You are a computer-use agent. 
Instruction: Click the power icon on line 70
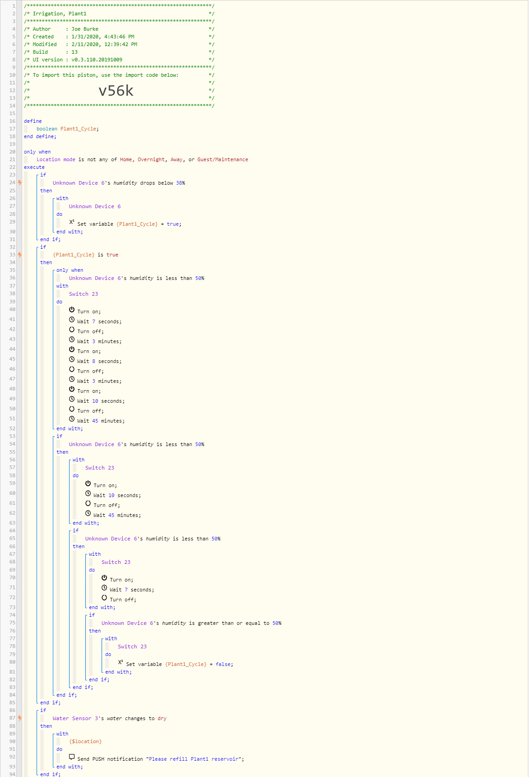pos(104,578)
